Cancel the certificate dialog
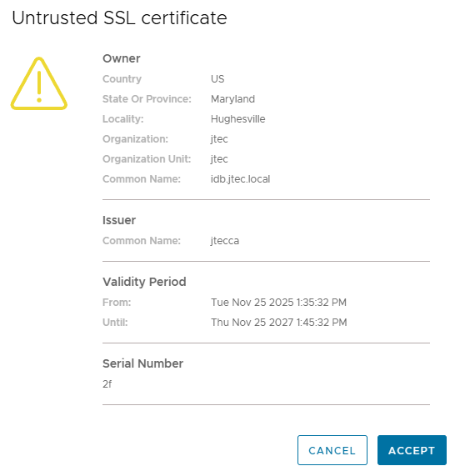Image resolution: width=460 pixels, height=476 pixels. click(332, 450)
